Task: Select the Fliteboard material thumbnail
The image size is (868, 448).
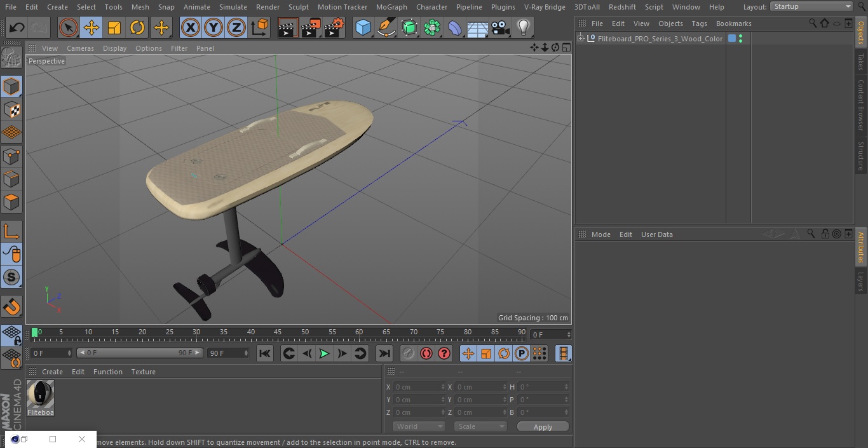Action: [x=40, y=395]
